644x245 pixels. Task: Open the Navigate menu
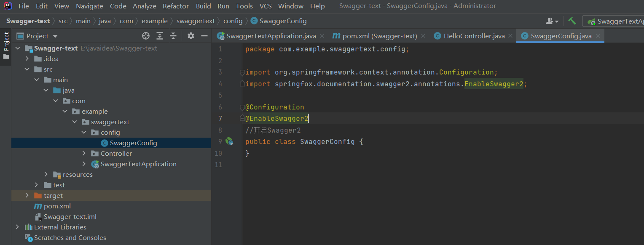click(x=89, y=6)
